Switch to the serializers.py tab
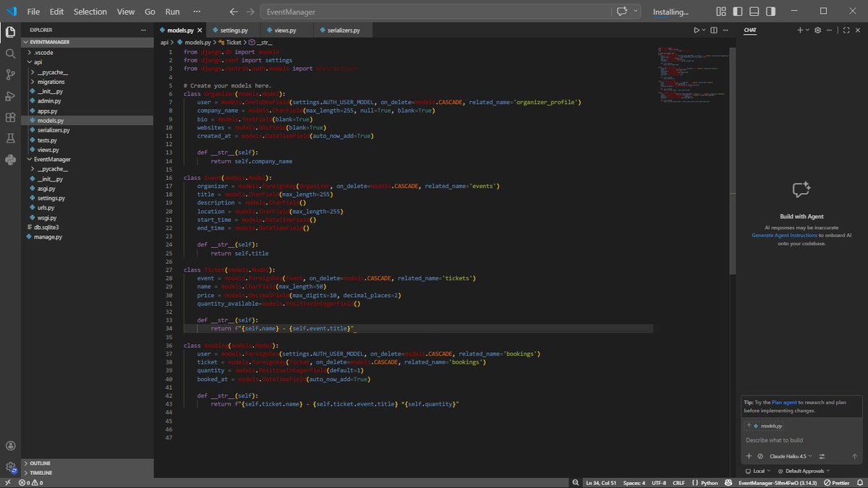Screen dimensions: 868x488 click(343, 30)
